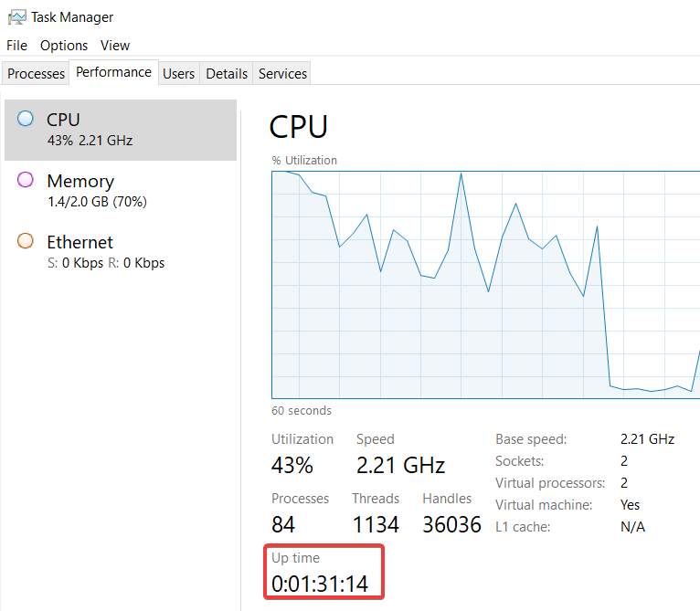700x611 pixels.
Task: Click the 43% Utilization value
Action: 292,465
